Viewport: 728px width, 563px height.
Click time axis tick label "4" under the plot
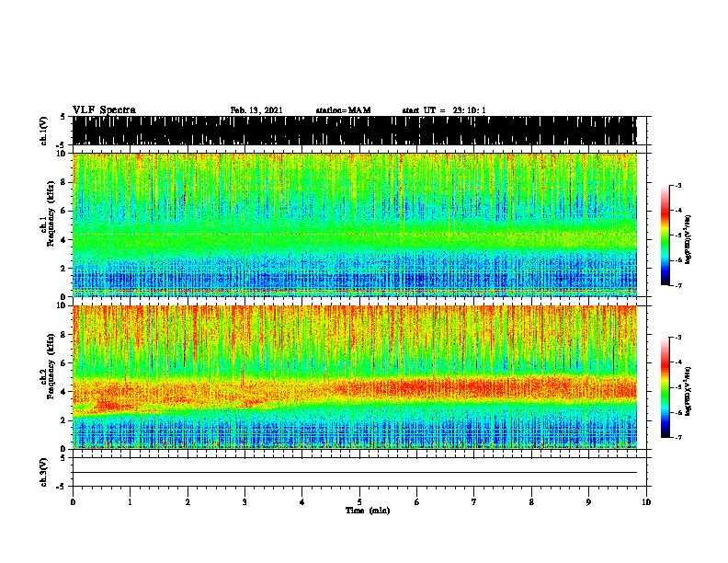(301, 502)
